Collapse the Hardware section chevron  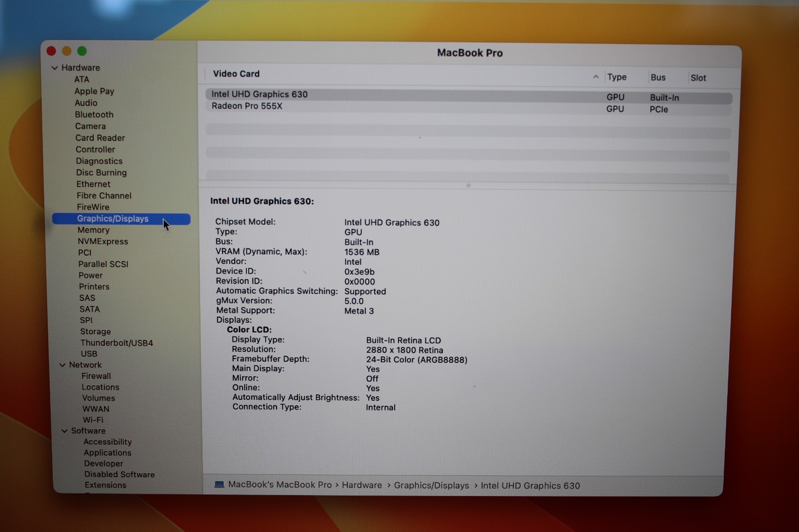pyautogui.click(x=55, y=68)
